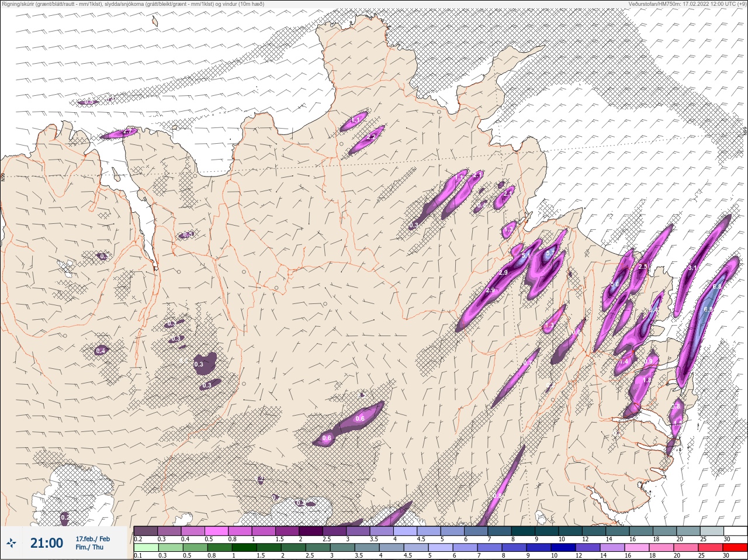Image resolution: width=748 pixels, height=560 pixels.
Task: Click the weekday text "Fim./ Thu"
Action: 89,547
